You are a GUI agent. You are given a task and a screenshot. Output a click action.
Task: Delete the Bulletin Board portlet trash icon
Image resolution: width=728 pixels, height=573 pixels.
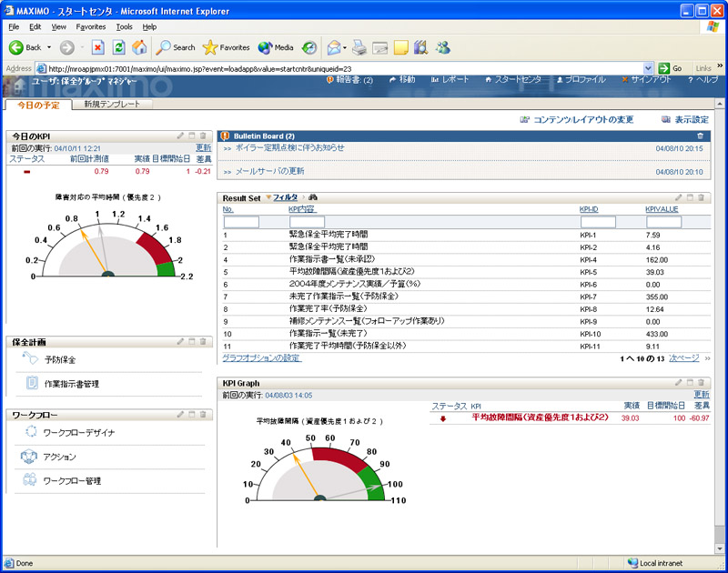pos(700,136)
